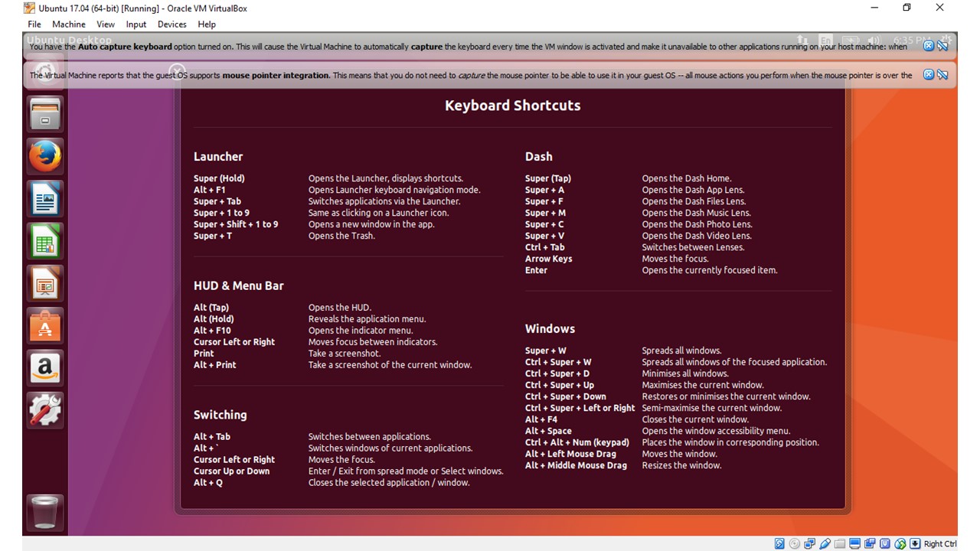The image size is (980, 551).
Task: Dismiss the mouse pointer integration message
Action: coord(928,75)
